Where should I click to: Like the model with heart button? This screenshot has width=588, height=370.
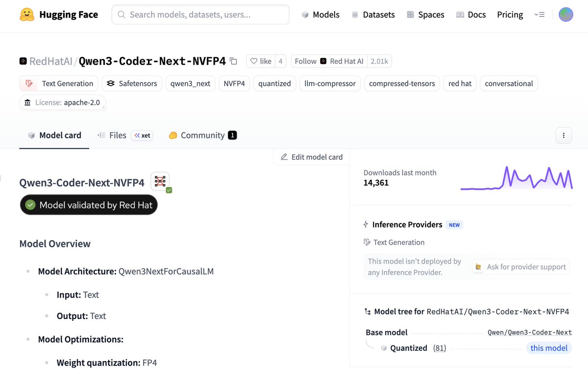pyautogui.click(x=261, y=61)
